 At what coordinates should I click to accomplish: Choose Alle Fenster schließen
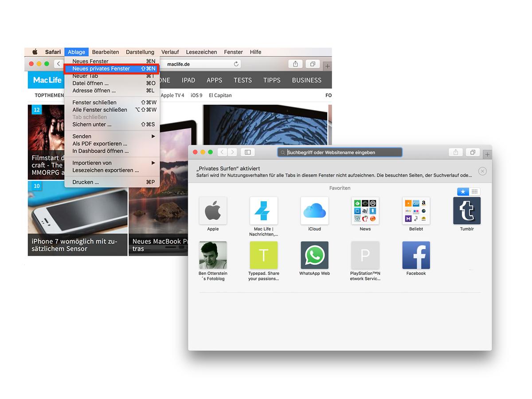112,110
